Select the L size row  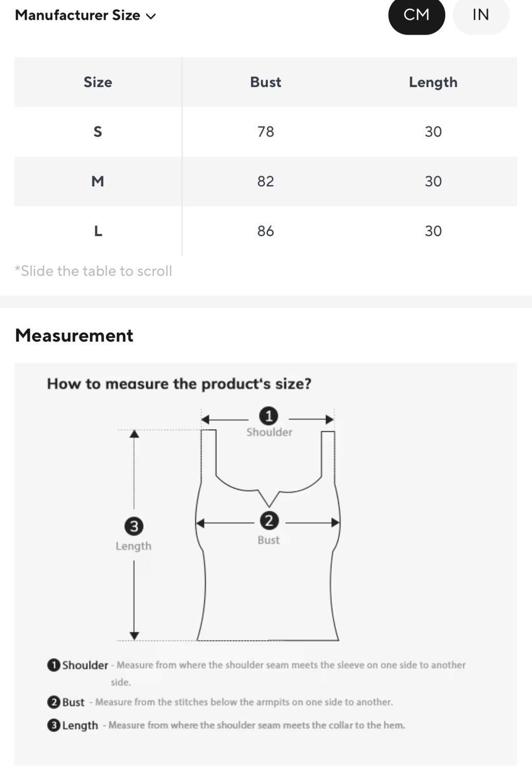click(x=266, y=231)
